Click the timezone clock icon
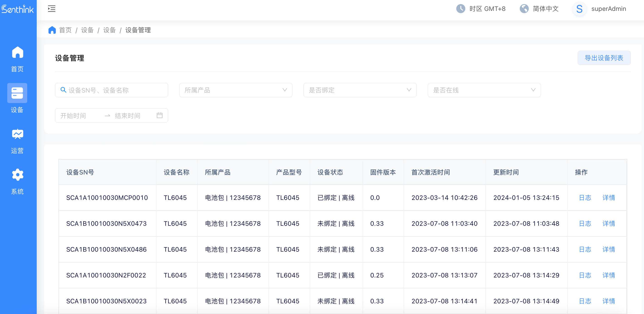The image size is (644, 314). click(x=461, y=9)
